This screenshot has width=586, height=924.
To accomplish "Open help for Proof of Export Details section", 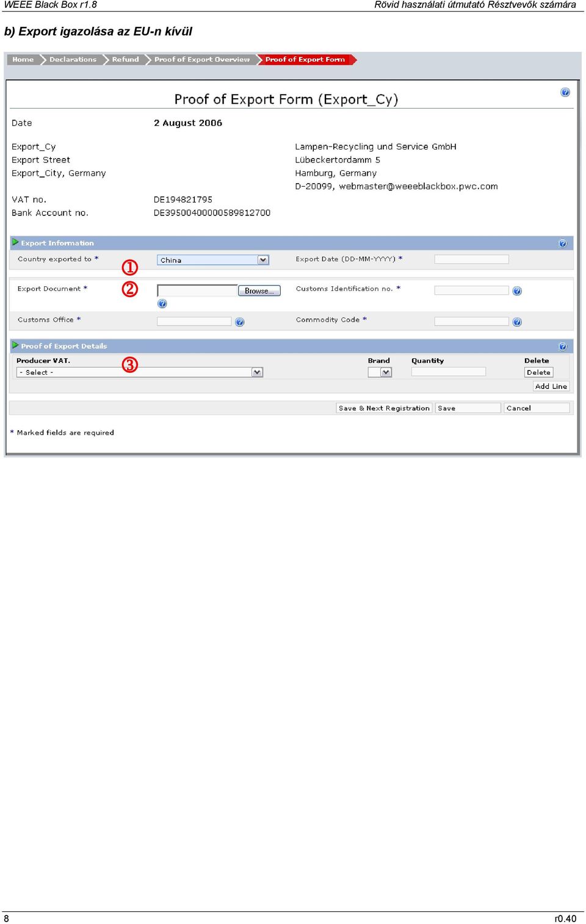I will click(x=563, y=347).
